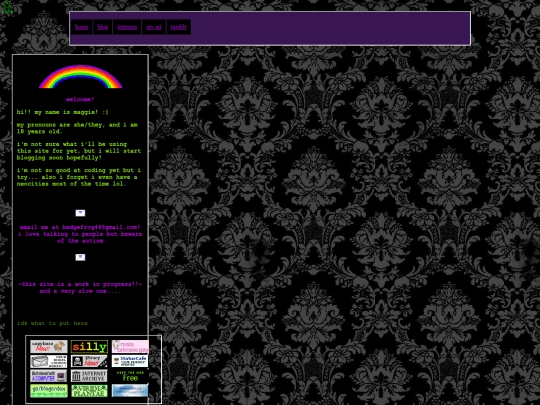Click the envelope email badge
The height and width of the screenshot is (405, 540).
pos(49,362)
